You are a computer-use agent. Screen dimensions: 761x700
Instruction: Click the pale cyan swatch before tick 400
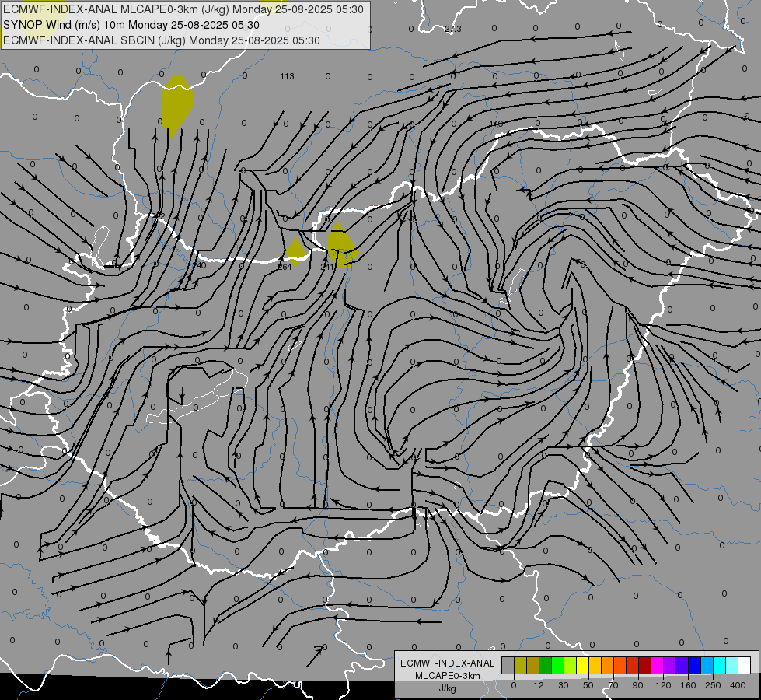[732, 665]
